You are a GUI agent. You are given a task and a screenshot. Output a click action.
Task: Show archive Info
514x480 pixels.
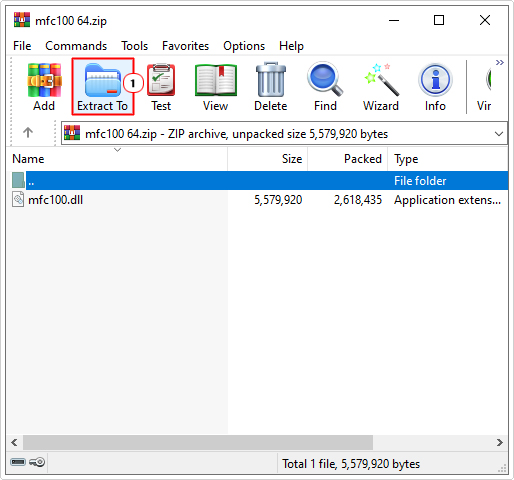pos(435,87)
